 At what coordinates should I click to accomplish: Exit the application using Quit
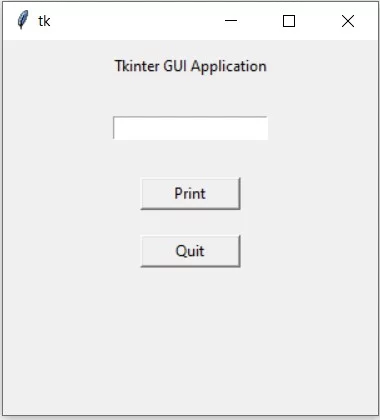[x=190, y=251]
